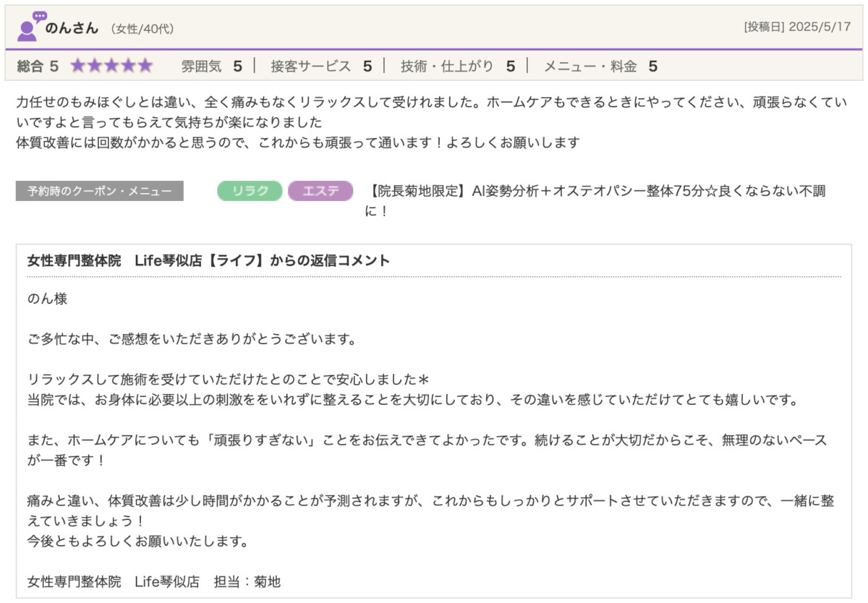
Task: Open the AI姿勢分析 coupon menu title
Action: (597, 192)
